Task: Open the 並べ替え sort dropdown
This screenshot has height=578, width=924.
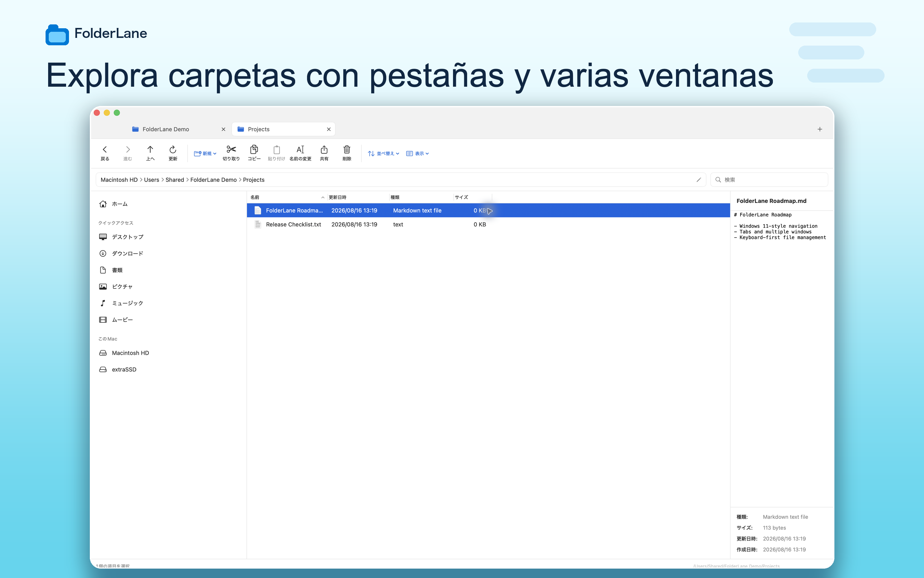Action: 383,153
